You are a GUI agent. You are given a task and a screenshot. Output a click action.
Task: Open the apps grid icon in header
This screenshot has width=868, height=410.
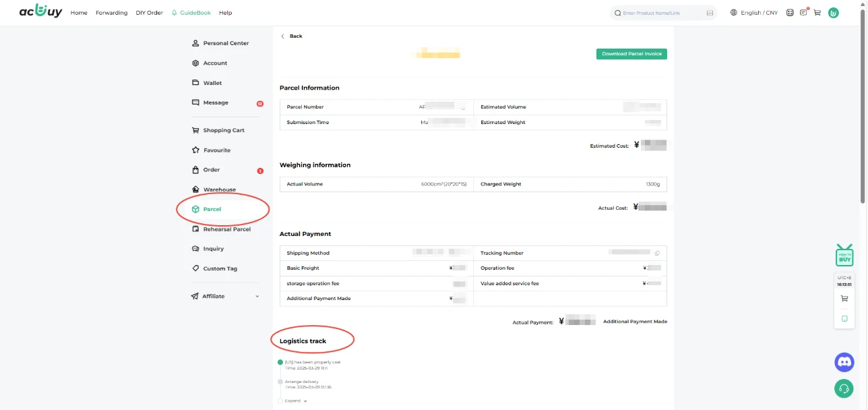click(x=790, y=13)
